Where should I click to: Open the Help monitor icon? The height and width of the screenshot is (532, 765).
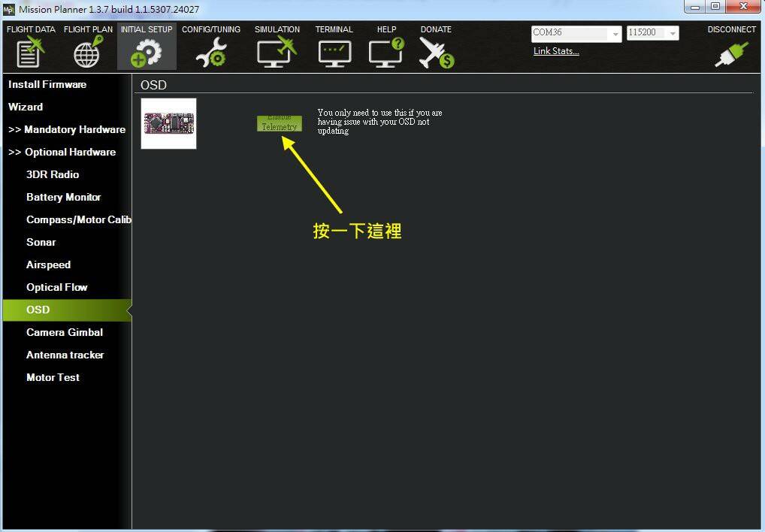pos(386,53)
